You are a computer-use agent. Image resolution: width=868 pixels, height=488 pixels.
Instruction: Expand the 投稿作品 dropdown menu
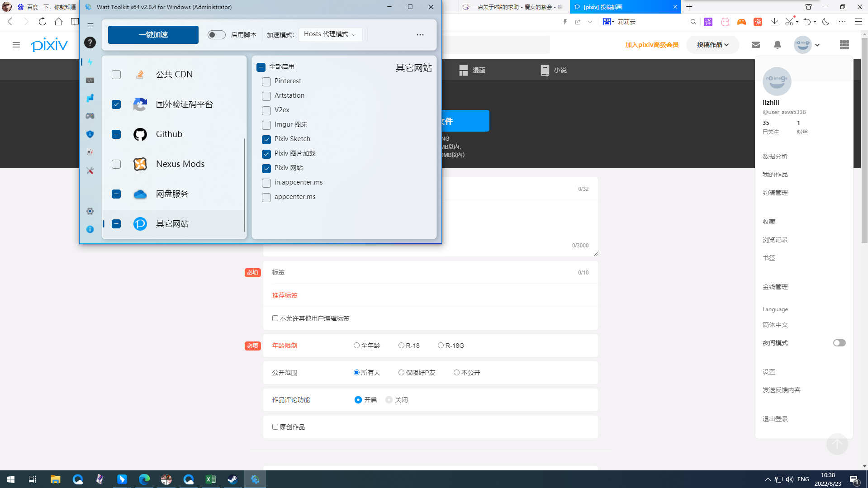click(712, 45)
